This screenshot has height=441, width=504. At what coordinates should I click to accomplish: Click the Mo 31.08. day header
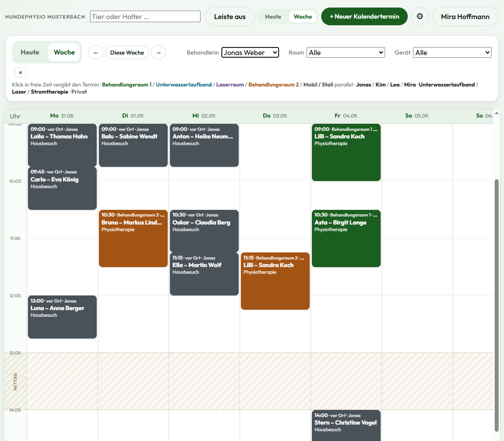pyautogui.click(x=62, y=116)
